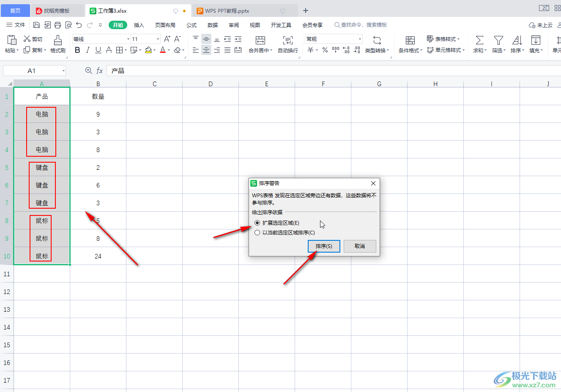
Task: Align cell content to top
Action: [196, 39]
